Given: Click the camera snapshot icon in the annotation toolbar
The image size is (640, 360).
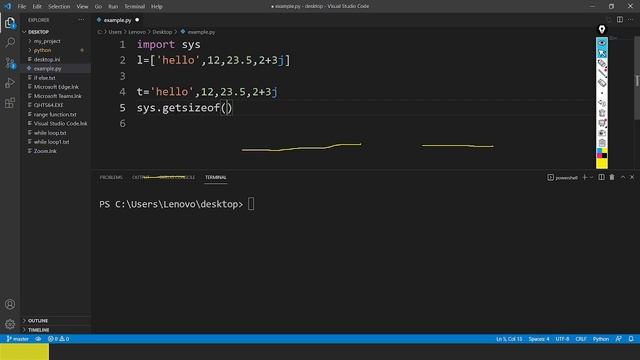Looking at the screenshot, I should 602,133.
